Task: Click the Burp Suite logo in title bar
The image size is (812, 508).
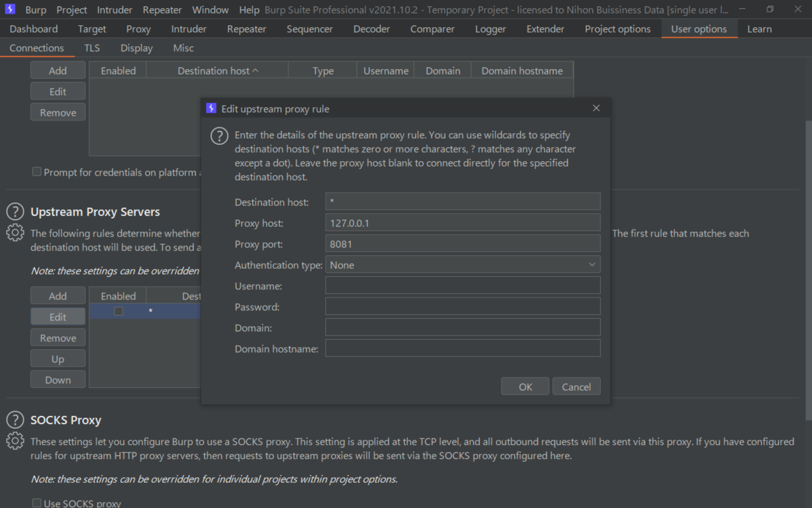Action: click(x=10, y=9)
